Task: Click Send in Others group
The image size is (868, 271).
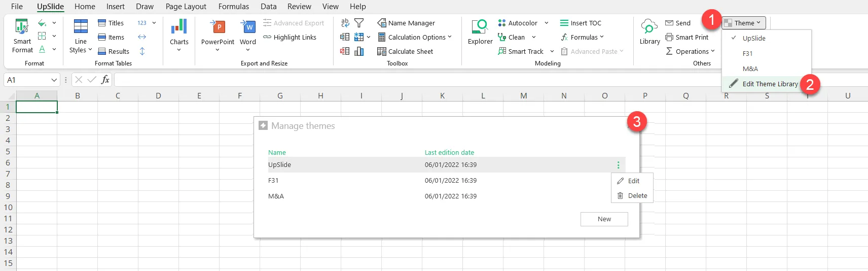Action: tap(678, 23)
